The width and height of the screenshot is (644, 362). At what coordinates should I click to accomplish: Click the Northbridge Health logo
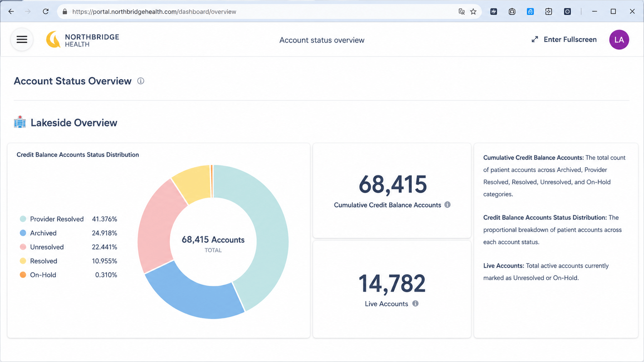(82, 40)
